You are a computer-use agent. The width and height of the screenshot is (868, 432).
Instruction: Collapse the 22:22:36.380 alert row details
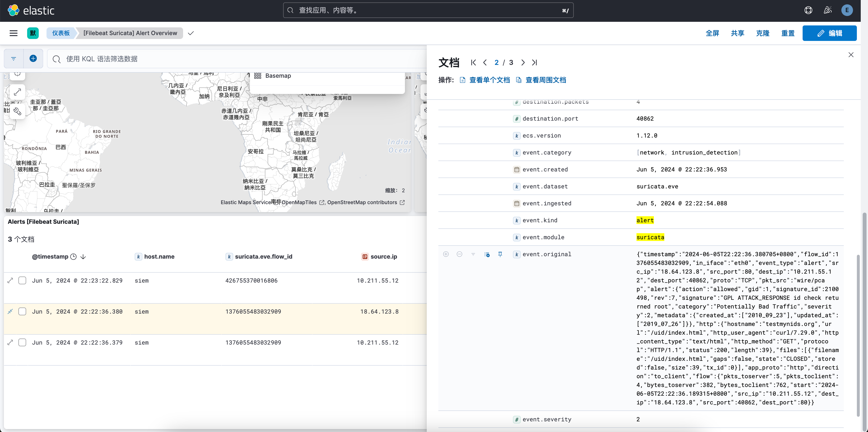(x=10, y=311)
